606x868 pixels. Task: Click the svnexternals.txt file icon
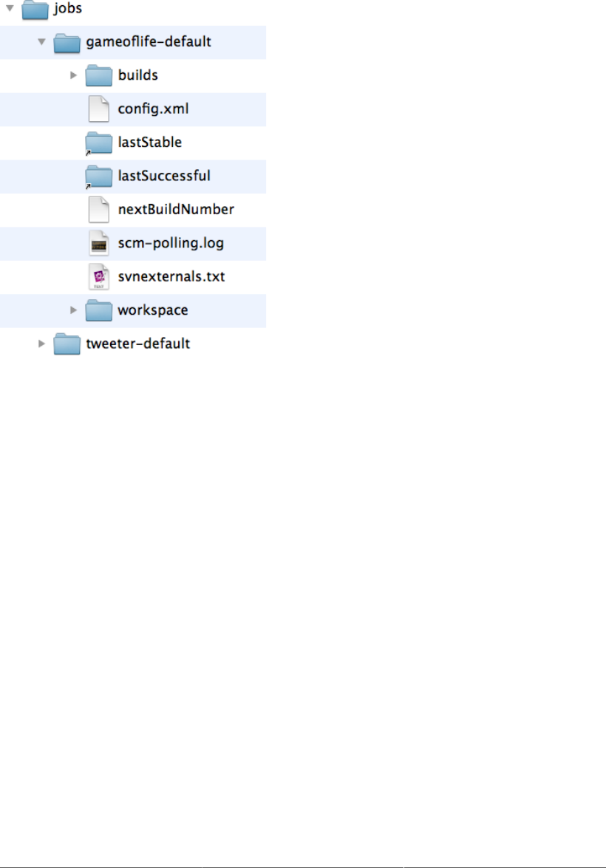pyautogui.click(x=99, y=277)
